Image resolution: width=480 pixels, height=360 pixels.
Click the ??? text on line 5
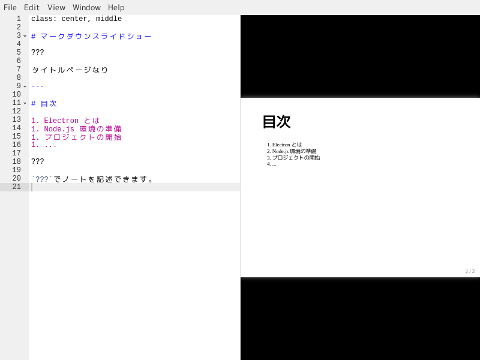(38, 52)
